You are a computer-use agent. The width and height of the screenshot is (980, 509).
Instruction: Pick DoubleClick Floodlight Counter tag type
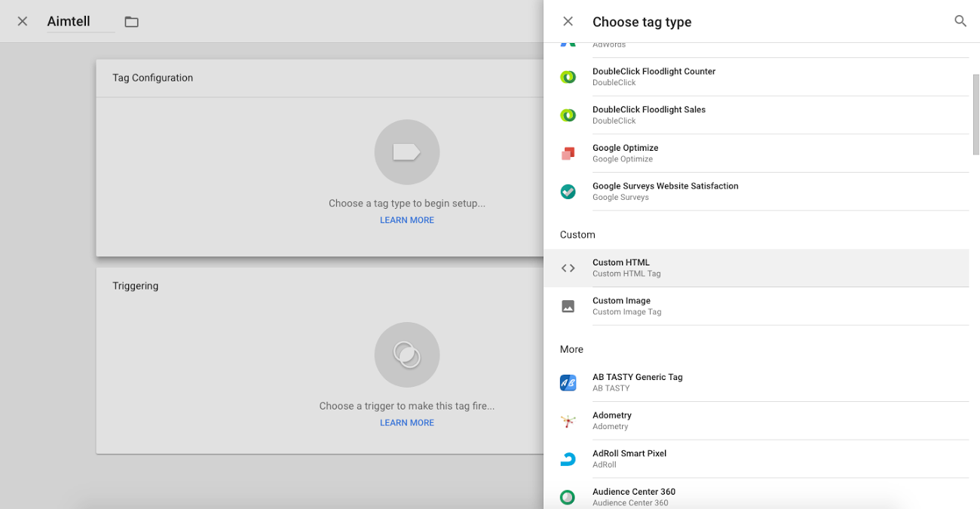[x=654, y=76]
